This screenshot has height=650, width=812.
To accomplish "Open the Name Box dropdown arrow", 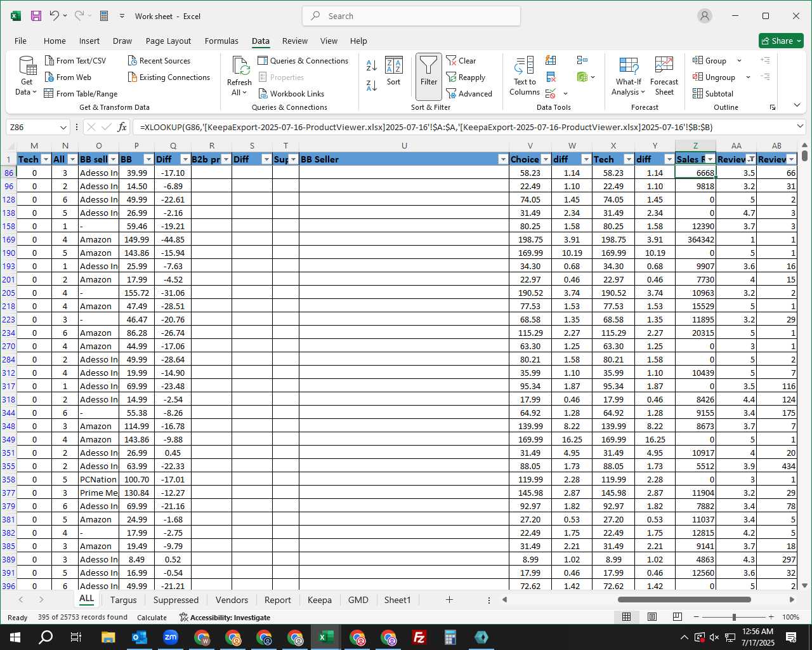I will point(63,127).
